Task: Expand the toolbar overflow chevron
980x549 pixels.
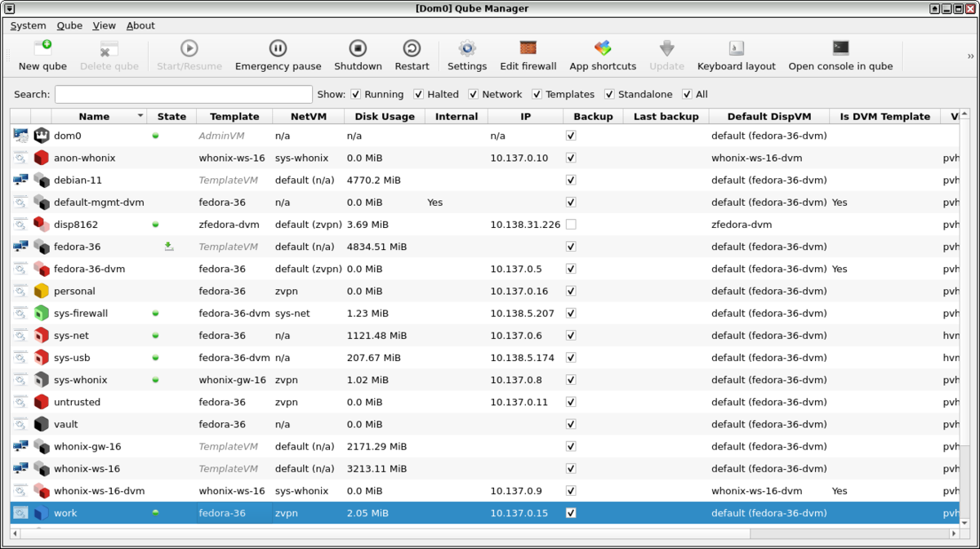Action: point(971,56)
